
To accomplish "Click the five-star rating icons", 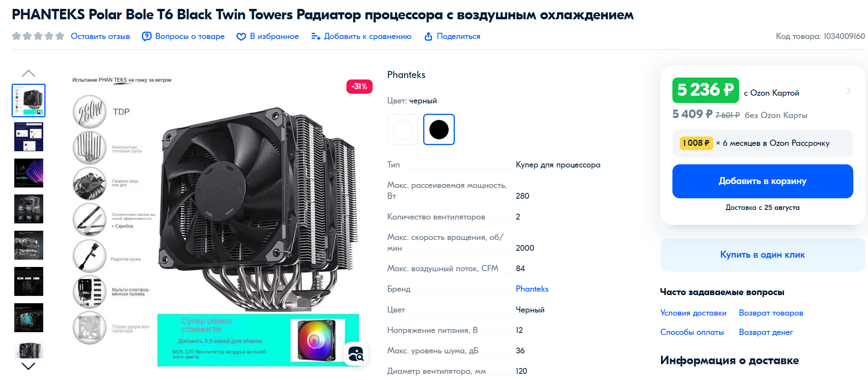I will [38, 36].
